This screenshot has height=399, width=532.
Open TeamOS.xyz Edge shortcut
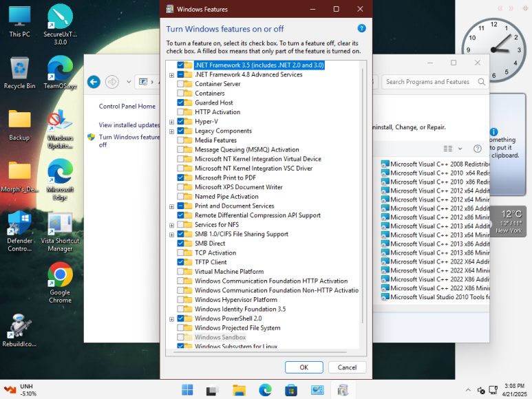(60, 73)
